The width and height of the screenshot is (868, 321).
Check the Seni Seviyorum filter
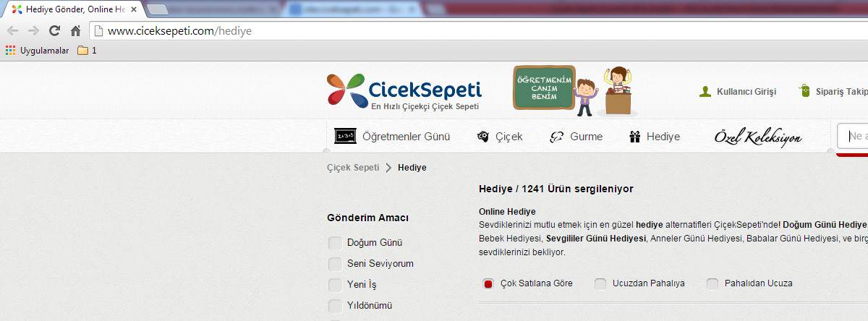pyautogui.click(x=335, y=263)
